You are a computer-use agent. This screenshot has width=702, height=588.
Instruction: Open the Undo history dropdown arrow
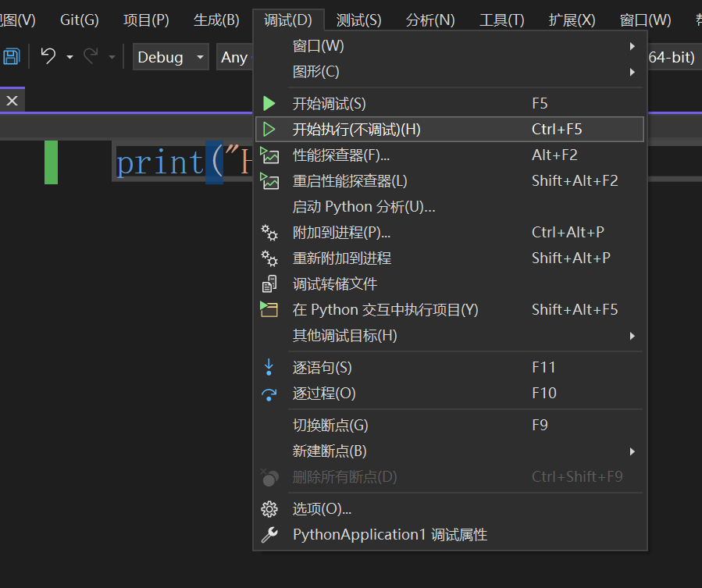pos(69,57)
